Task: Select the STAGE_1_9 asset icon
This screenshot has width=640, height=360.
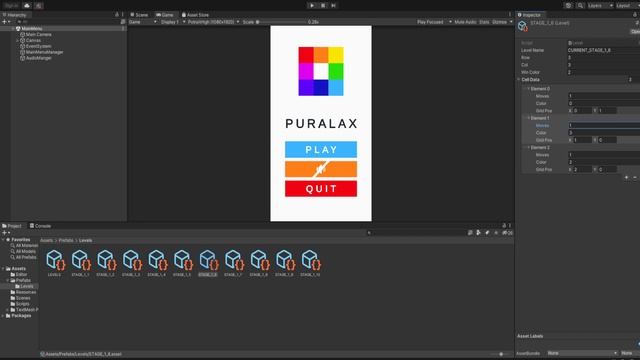Action: (x=284, y=260)
